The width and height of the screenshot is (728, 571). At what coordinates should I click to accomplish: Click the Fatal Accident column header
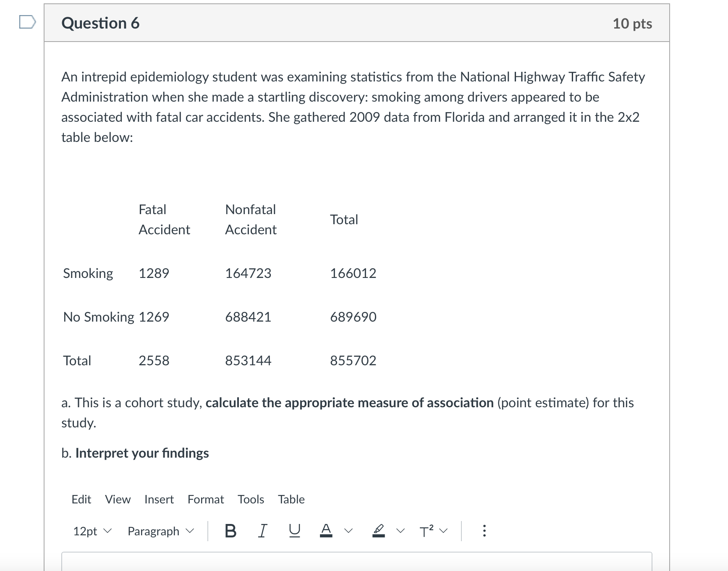(164, 220)
